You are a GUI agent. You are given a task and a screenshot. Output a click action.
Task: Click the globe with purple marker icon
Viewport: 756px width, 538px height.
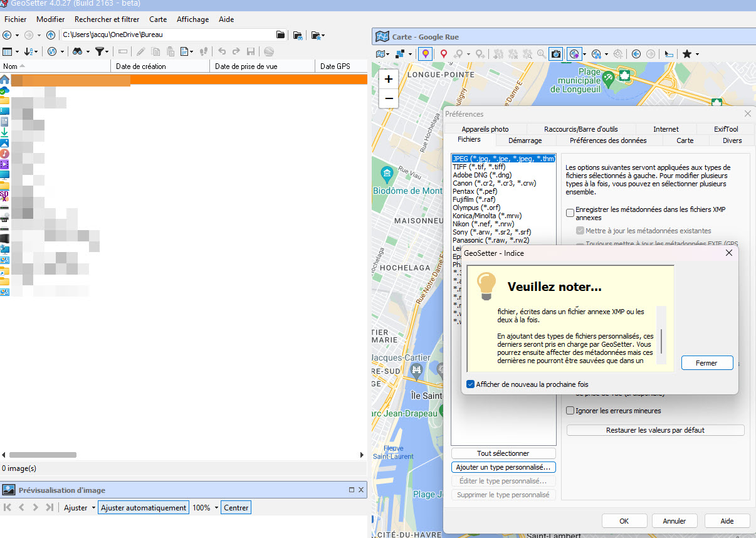pos(573,55)
